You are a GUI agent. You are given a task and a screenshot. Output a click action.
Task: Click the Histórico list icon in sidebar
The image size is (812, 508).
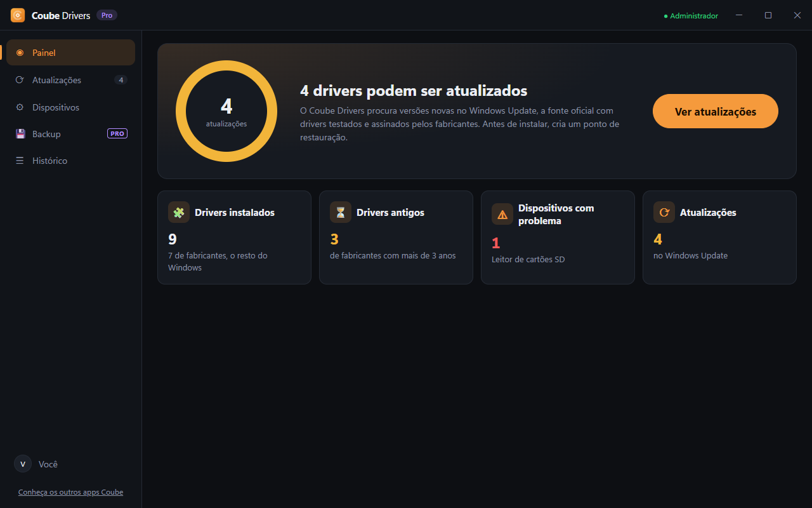click(20, 161)
